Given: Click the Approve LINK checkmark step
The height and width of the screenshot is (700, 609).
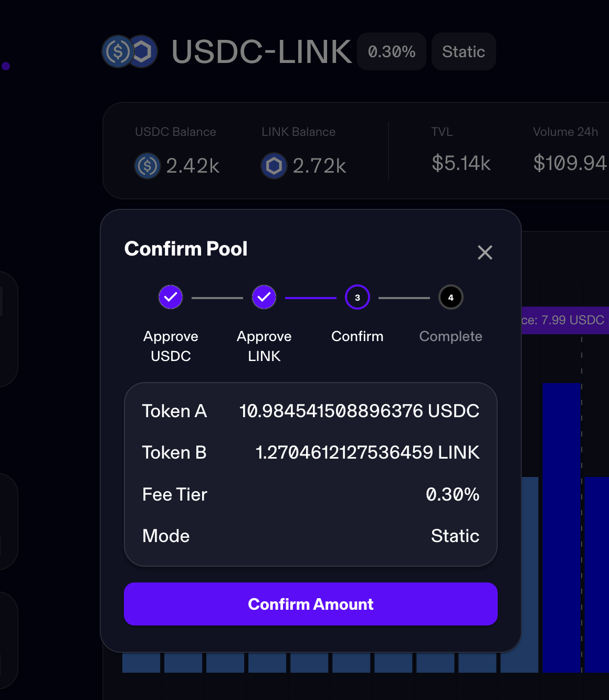Looking at the screenshot, I should 264,298.
